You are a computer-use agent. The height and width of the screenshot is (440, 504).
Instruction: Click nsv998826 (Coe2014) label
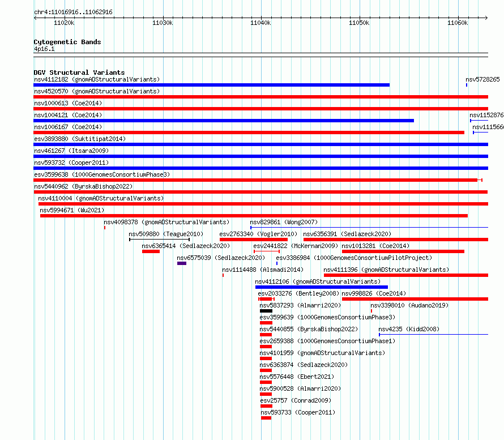point(374,293)
